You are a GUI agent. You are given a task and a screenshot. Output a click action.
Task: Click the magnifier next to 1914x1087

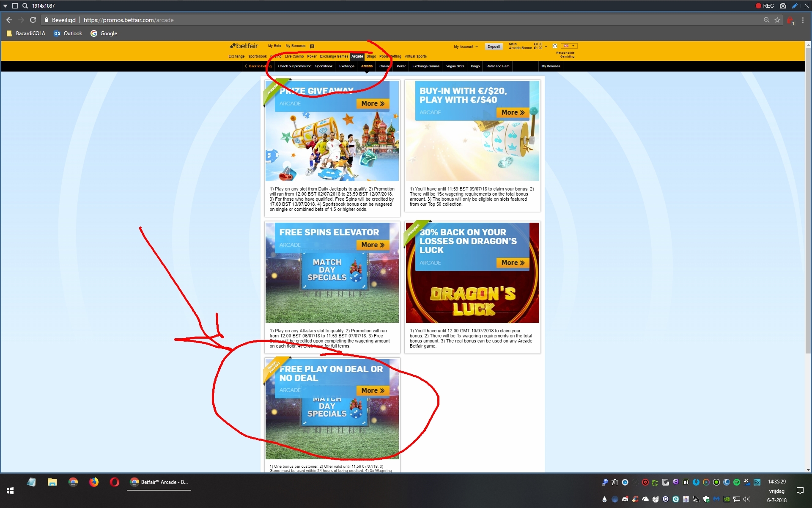(x=25, y=6)
